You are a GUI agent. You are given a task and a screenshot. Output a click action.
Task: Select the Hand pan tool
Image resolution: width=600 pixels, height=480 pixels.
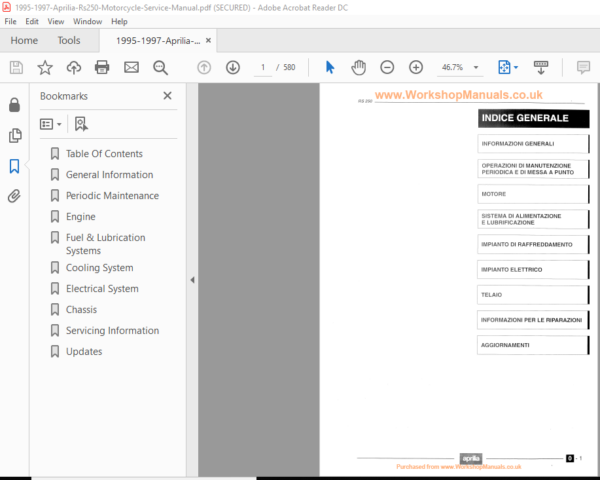tap(358, 68)
